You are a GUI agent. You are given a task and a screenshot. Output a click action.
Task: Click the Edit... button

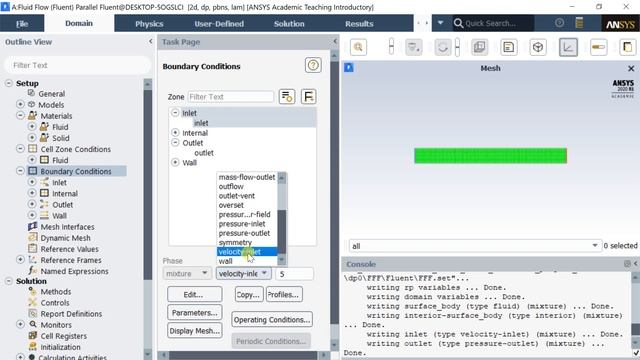point(195,294)
